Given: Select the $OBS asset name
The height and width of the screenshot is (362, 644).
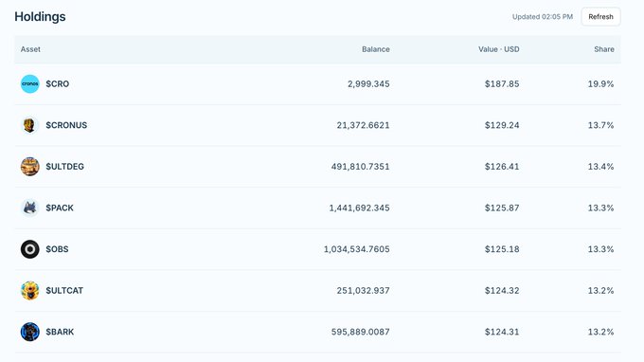Looking at the screenshot, I should 57,249.
